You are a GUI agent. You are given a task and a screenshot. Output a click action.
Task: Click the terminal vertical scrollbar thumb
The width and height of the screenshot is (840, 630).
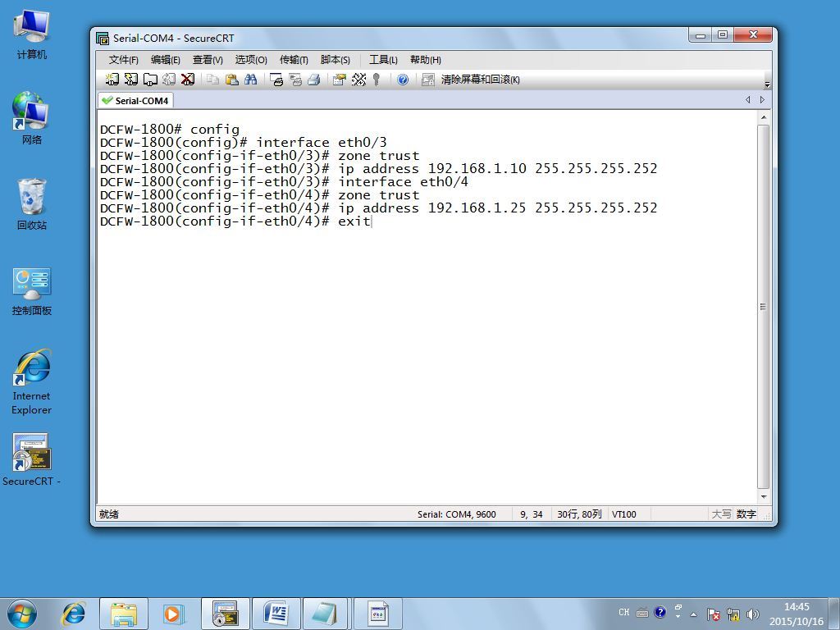coord(764,307)
